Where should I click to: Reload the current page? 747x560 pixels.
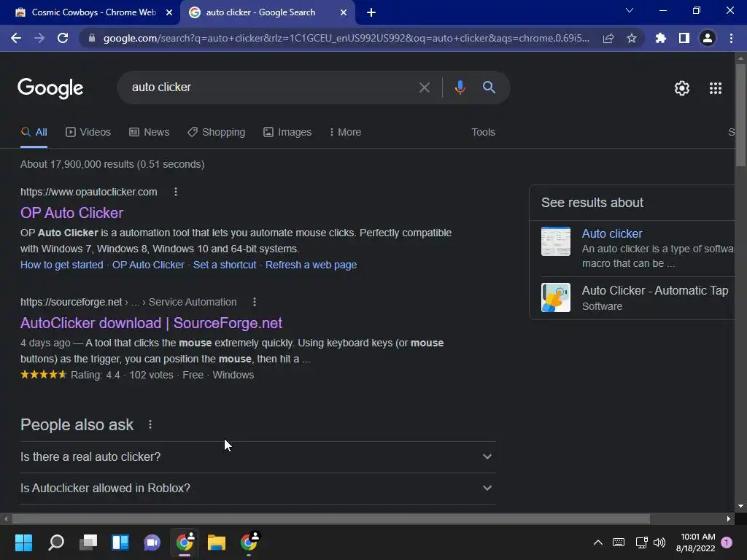pyautogui.click(x=63, y=38)
